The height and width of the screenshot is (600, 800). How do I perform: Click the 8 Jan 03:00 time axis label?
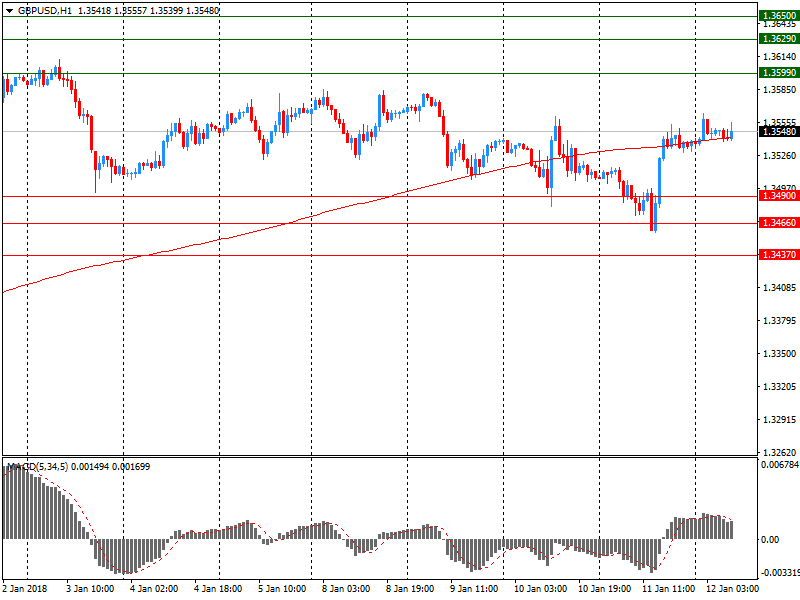tap(346, 588)
